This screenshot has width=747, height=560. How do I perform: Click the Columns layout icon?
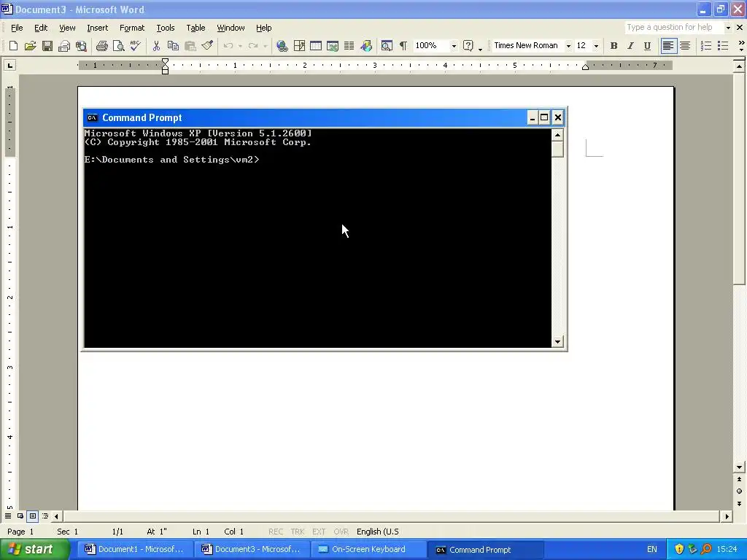tap(349, 46)
